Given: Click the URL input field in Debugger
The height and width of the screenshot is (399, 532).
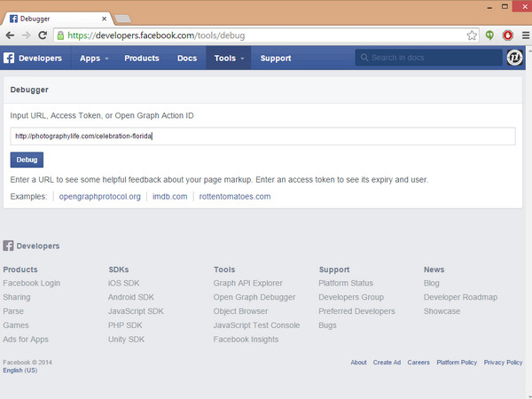Looking at the screenshot, I should tap(262, 137).
